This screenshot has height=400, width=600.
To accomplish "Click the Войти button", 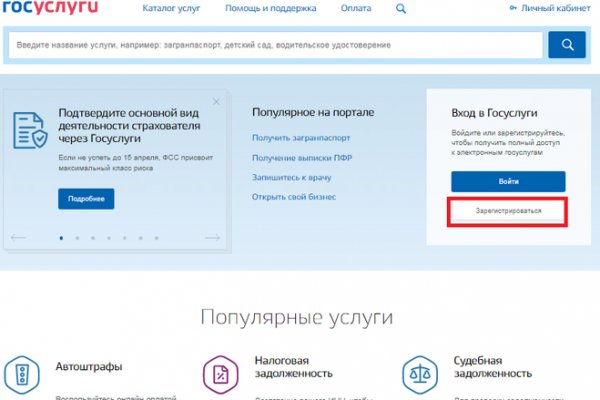I will [x=508, y=182].
